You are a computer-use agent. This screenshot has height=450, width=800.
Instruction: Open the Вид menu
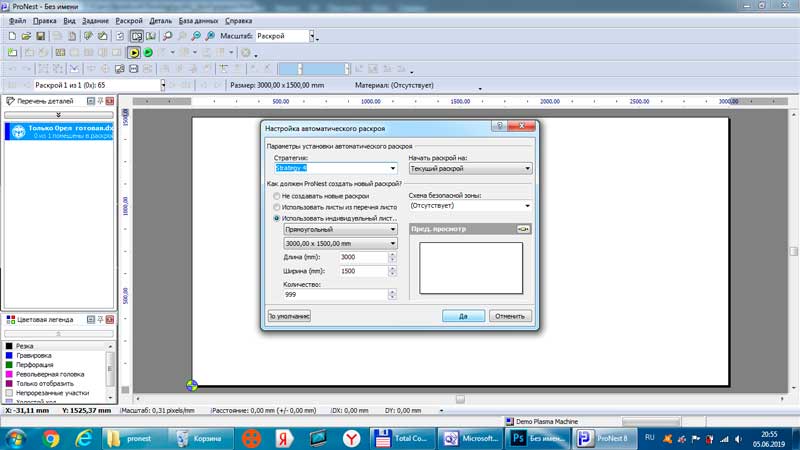click(69, 21)
